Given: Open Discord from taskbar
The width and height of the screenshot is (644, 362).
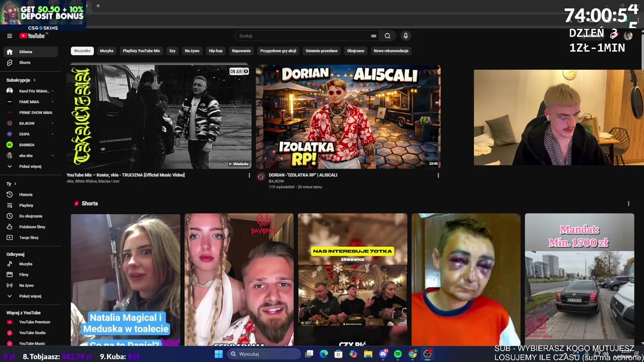Looking at the screenshot, I should 383,354.
